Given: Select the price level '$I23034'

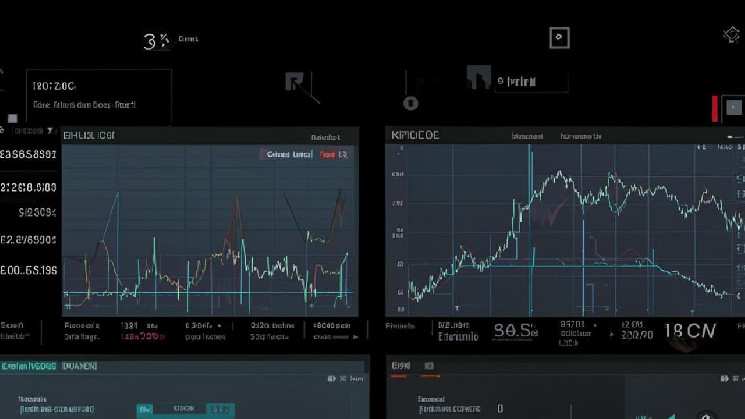Looking at the screenshot, I should tap(38, 212).
